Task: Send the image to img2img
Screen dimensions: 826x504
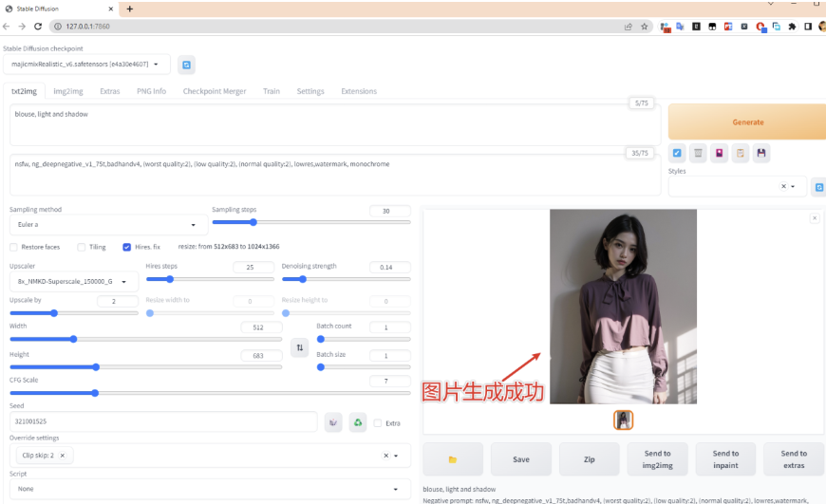Action: (657, 459)
